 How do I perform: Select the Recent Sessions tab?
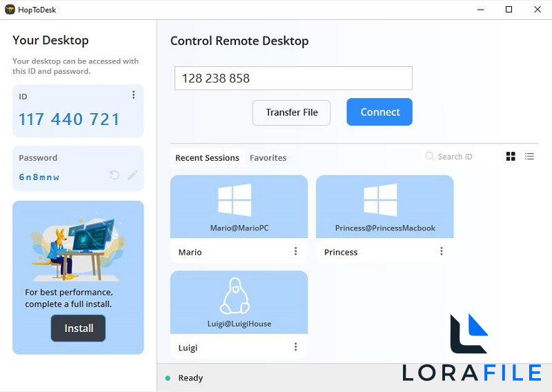tap(208, 158)
